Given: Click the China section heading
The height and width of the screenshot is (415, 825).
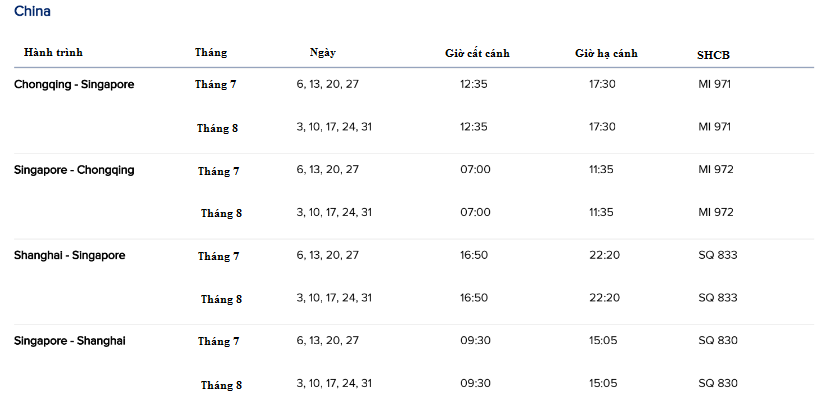Looking at the screenshot, I should pos(32,11).
